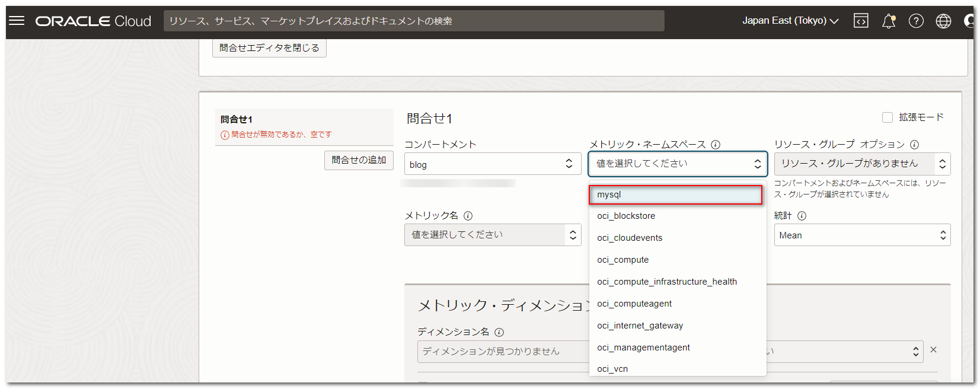Click the 問合せが無効であるか、空です warning text

(282, 135)
